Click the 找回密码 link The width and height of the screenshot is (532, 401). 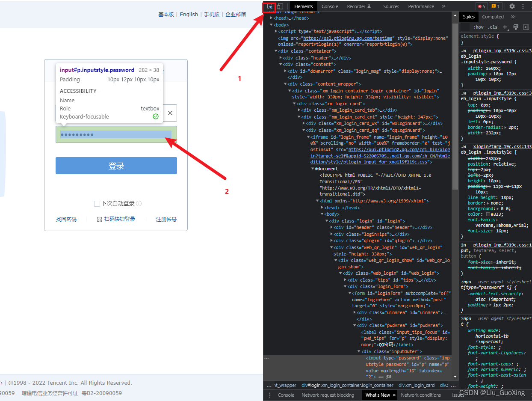tap(66, 219)
